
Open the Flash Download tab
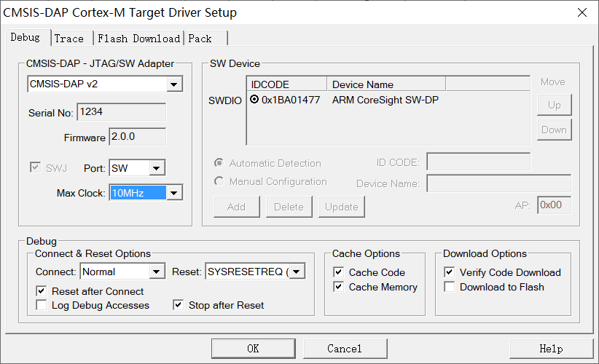138,39
